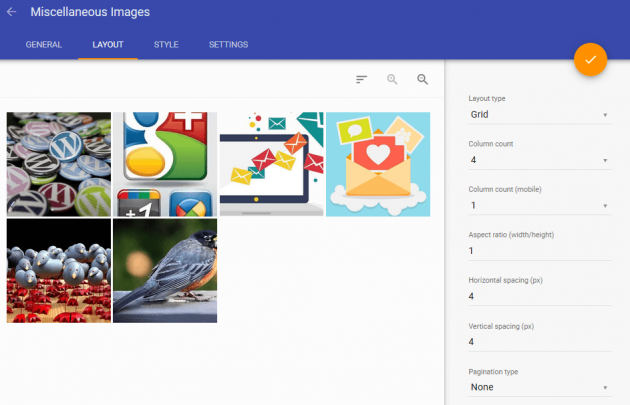630x405 pixels.
Task: Edit the Vertical spacing field
Action: 540,342
